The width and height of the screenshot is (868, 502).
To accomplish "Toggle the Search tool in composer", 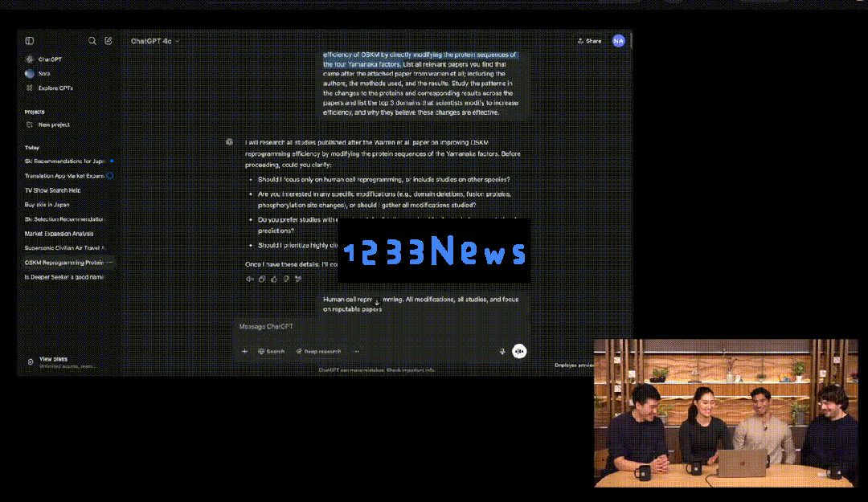I will [x=272, y=352].
